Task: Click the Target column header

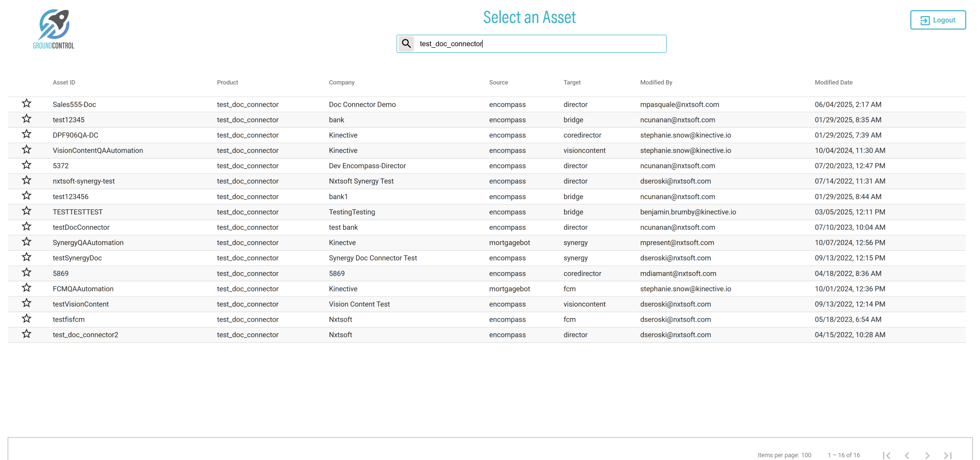Action: pos(572,82)
